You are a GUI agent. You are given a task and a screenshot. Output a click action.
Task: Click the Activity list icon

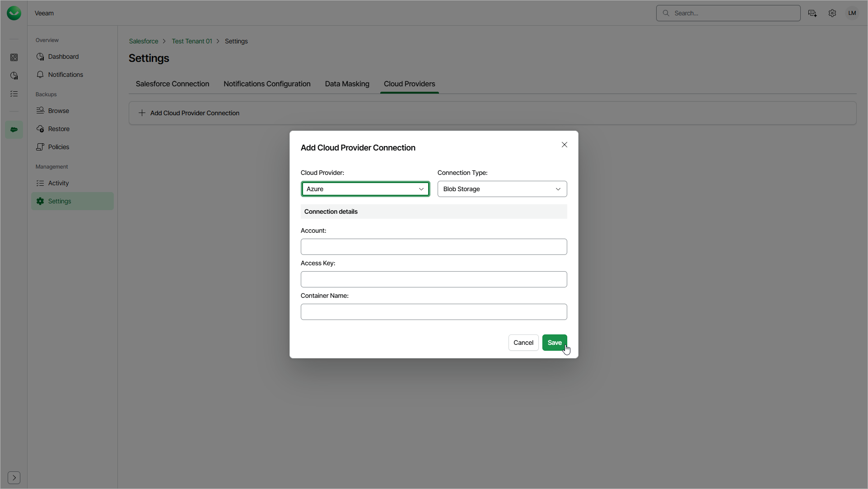click(40, 183)
